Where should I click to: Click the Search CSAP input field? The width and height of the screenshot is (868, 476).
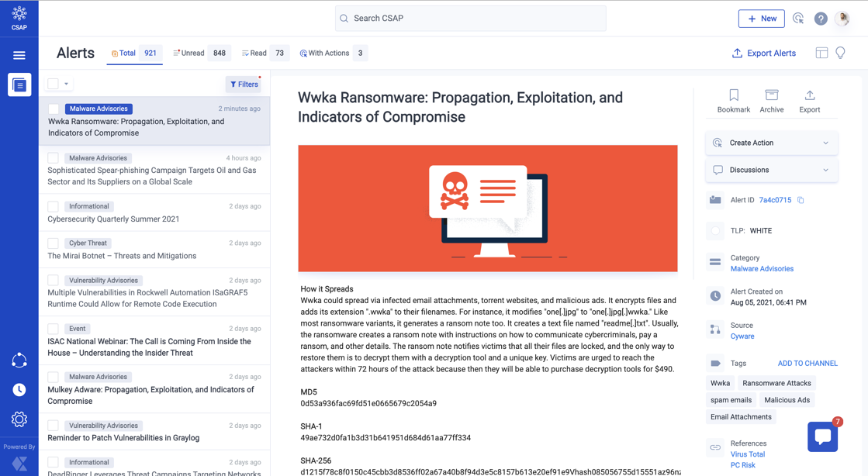[x=471, y=19]
